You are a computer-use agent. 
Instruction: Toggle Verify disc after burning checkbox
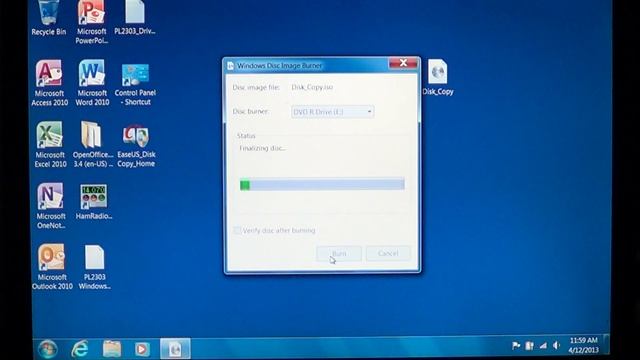(x=237, y=231)
